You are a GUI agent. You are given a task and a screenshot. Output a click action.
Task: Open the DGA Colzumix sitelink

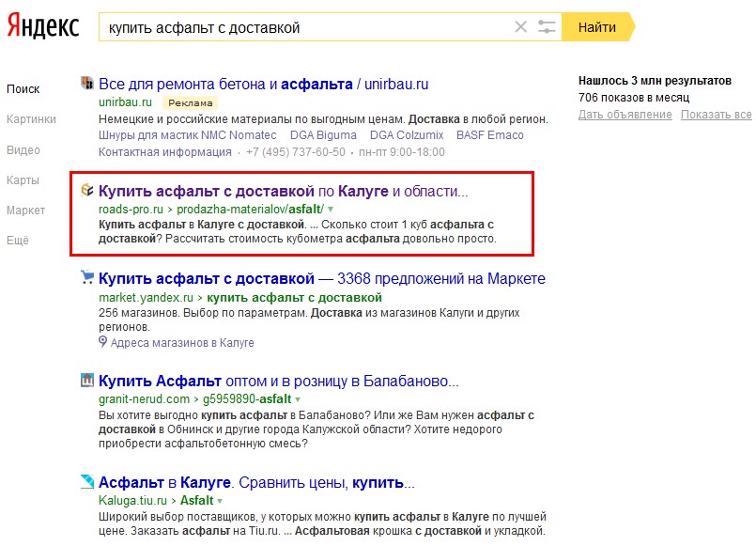point(407,135)
